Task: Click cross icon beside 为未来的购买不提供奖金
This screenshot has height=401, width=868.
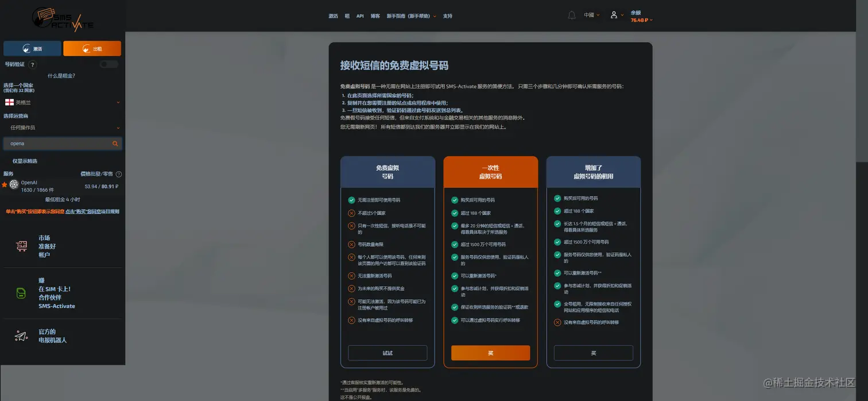Action: click(351, 288)
